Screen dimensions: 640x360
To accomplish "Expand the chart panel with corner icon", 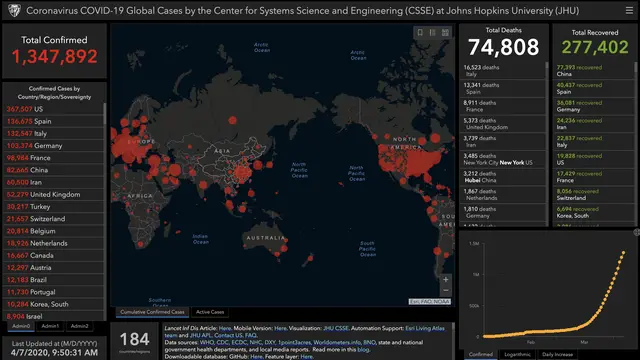I will [636, 232].
